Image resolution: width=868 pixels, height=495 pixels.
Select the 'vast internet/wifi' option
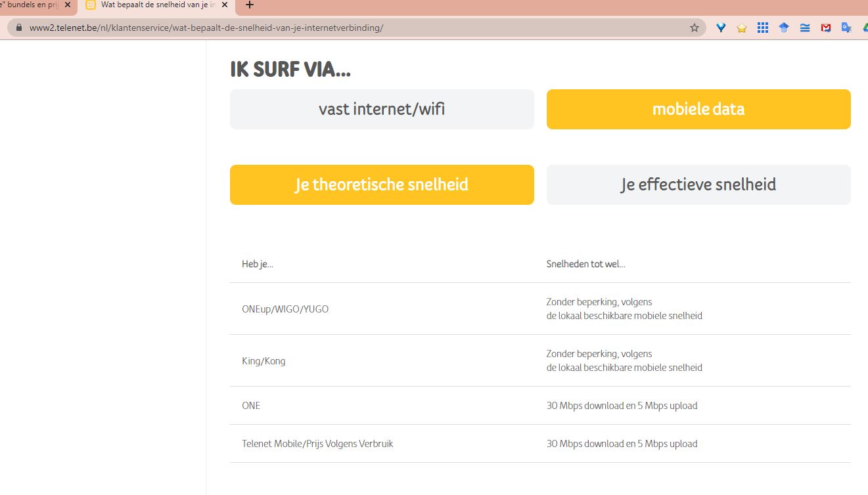point(382,109)
